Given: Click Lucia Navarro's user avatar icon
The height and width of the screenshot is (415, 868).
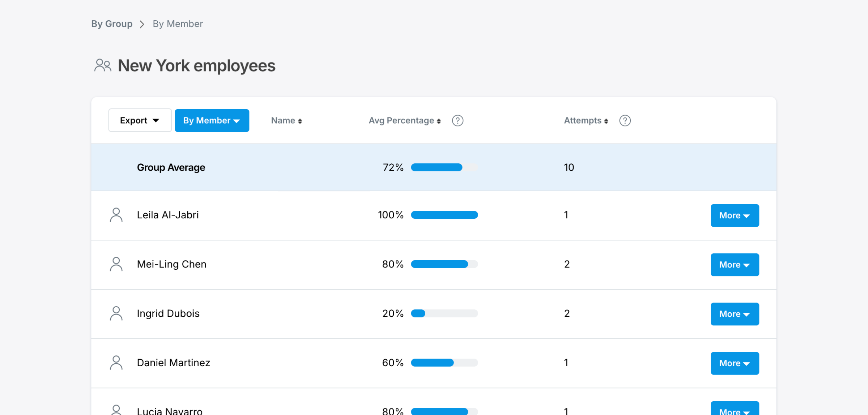Looking at the screenshot, I should click(116, 410).
